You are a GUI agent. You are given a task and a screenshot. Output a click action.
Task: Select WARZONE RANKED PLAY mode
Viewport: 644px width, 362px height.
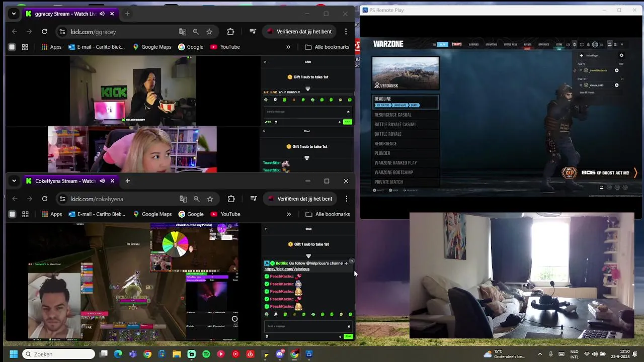click(x=395, y=163)
